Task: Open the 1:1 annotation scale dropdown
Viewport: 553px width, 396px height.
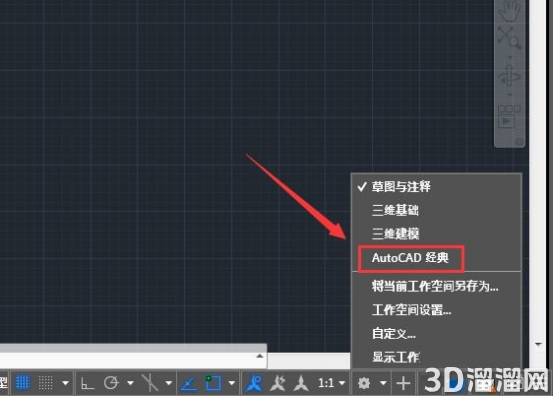Action: [331, 383]
